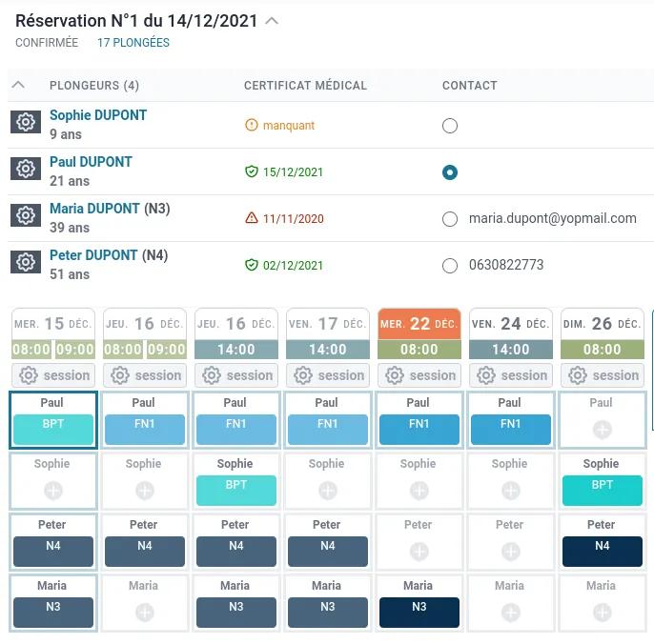
Task: Select Peter DUPONT as contact
Action: pyautogui.click(x=450, y=266)
